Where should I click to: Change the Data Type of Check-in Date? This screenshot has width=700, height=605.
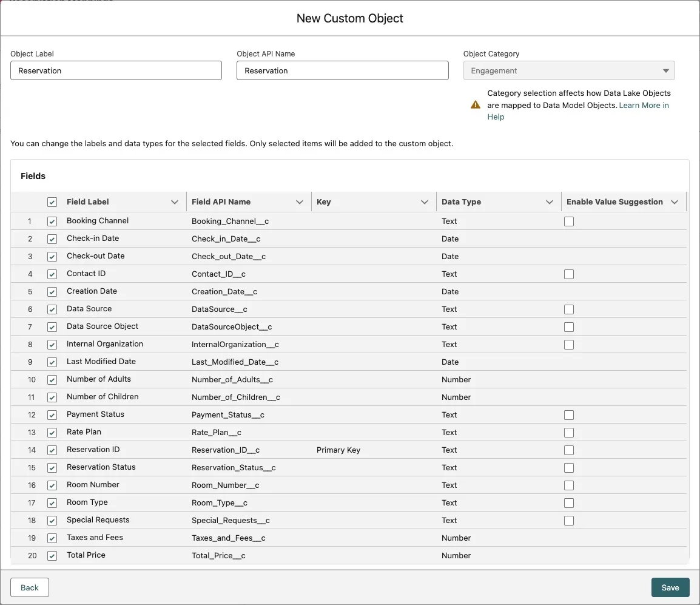pyautogui.click(x=450, y=239)
